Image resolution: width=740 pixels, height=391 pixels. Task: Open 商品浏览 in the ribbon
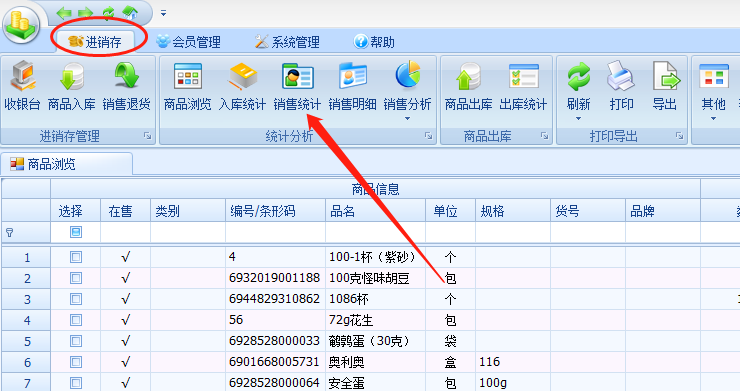point(187,86)
